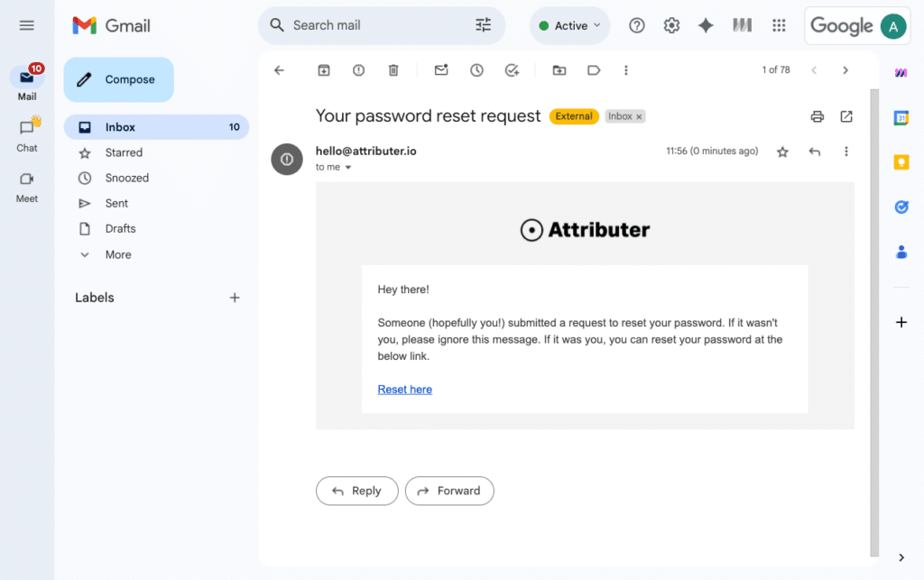Print this conversation
This screenshot has height=580, width=924.
point(817,116)
